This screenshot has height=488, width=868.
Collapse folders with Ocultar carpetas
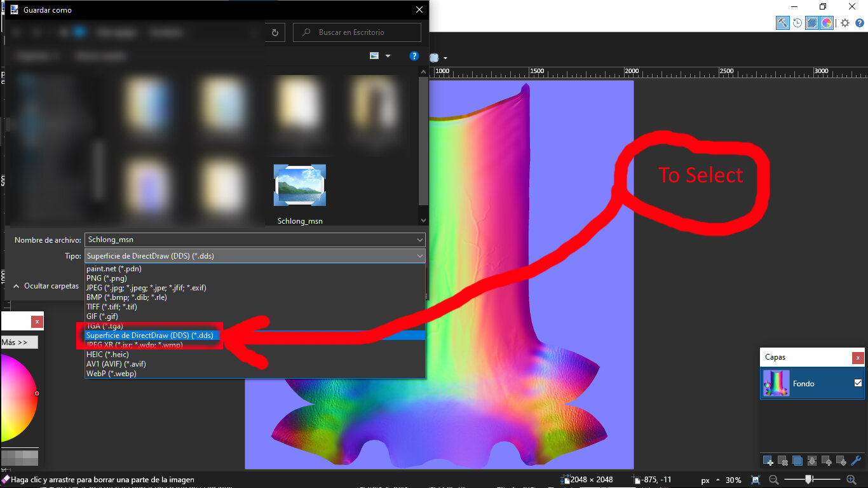(x=45, y=286)
